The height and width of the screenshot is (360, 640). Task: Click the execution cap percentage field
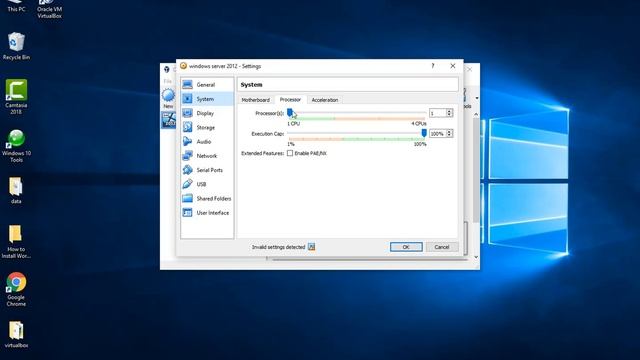[437, 133]
